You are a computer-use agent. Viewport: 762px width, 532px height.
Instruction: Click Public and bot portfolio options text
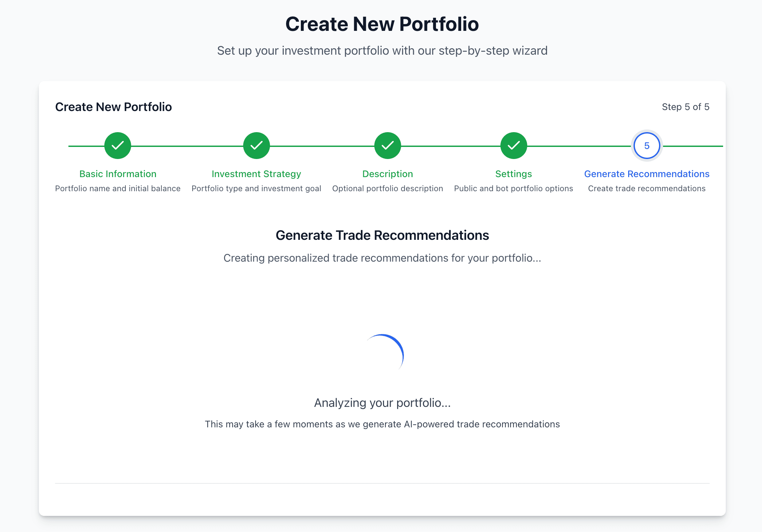pyautogui.click(x=513, y=189)
